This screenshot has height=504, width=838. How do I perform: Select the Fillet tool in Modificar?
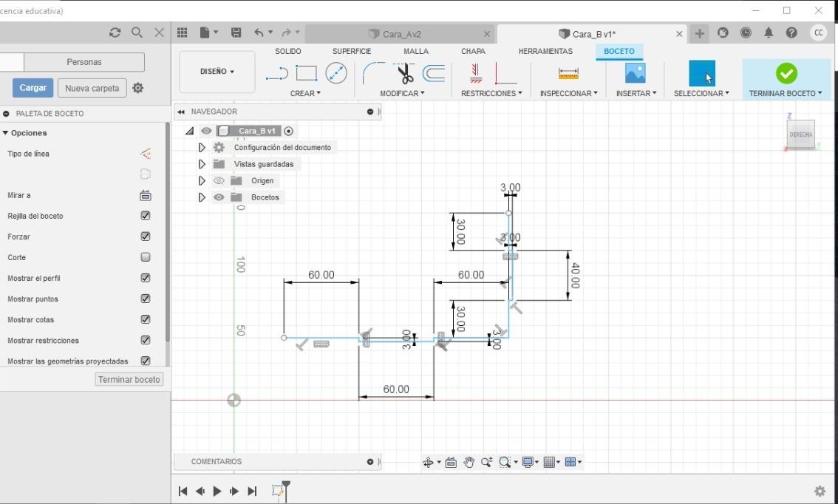(x=374, y=73)
